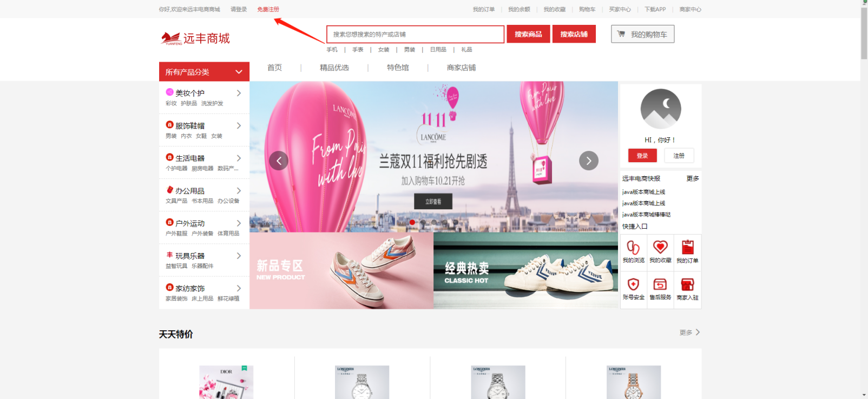
Task: Click the 办公用品 category icon
Action: tap(169, 190)
